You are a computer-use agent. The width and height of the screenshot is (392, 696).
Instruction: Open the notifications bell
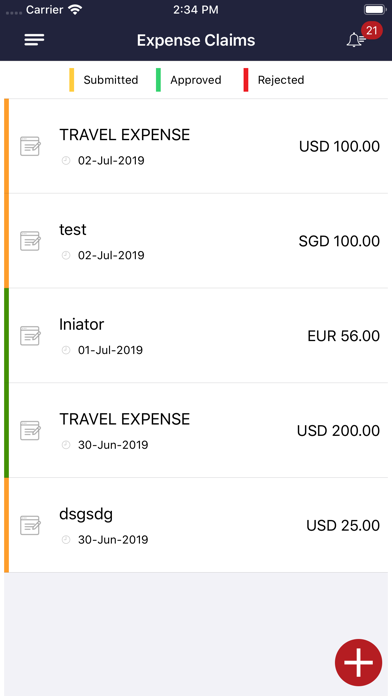[356, 40]
